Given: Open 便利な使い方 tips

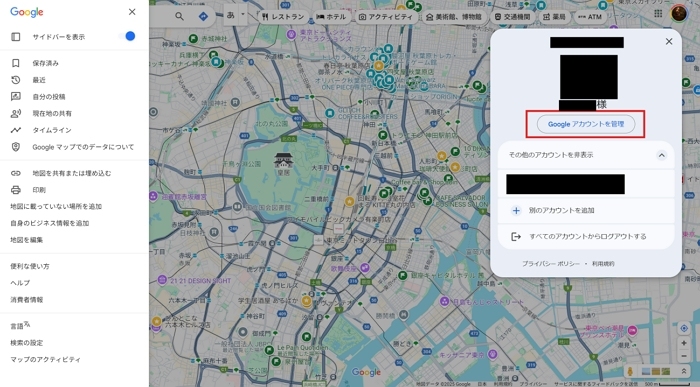Looking at the screenshot, I should click(x=30, y=266).
